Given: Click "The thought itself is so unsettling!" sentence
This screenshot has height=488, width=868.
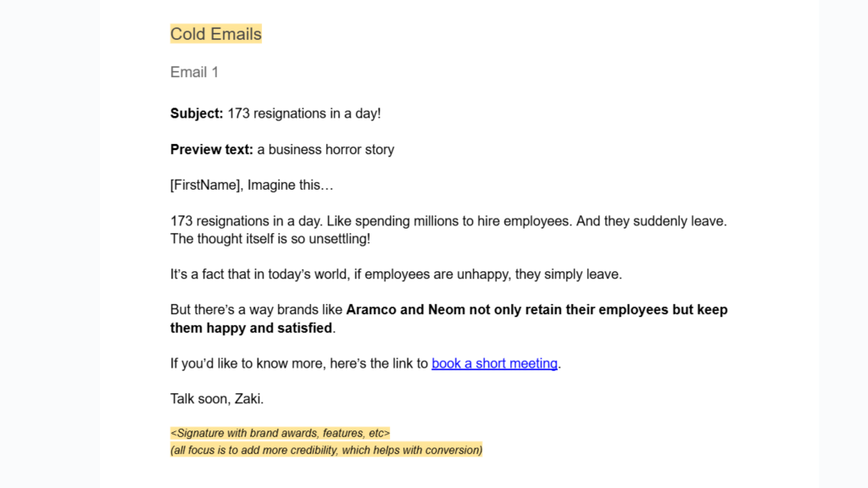Looking at the screenshot, I should [x=270, y=238].
